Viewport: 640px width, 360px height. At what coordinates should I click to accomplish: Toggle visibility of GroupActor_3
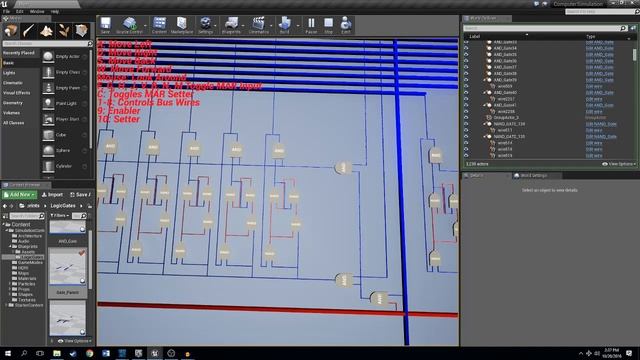pos(466,118)
